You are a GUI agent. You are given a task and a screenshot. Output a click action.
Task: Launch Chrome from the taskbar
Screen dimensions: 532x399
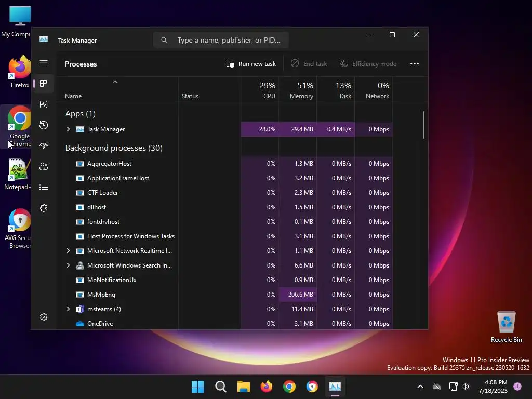[x=289, y=387]
